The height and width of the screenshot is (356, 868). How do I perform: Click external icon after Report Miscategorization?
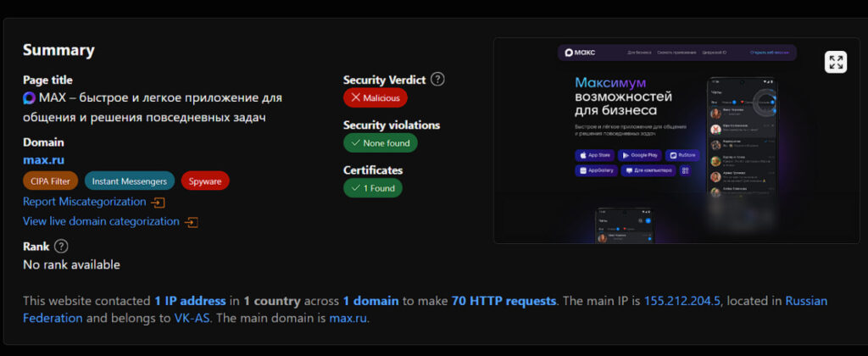158,203
